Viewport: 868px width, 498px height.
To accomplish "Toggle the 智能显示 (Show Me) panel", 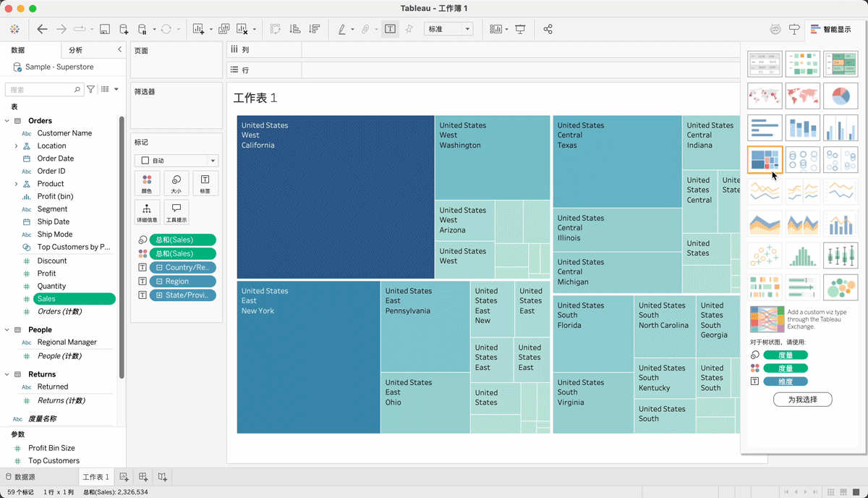I will [830, 30].
